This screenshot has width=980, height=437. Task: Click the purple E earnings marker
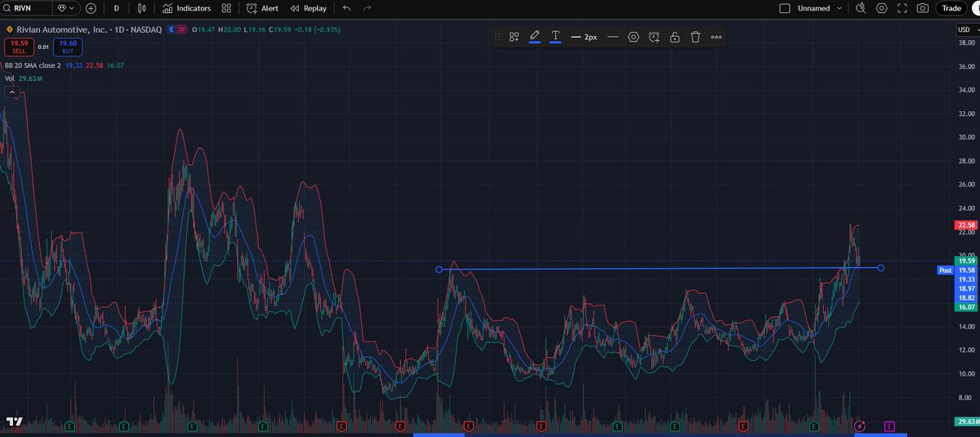889,426
